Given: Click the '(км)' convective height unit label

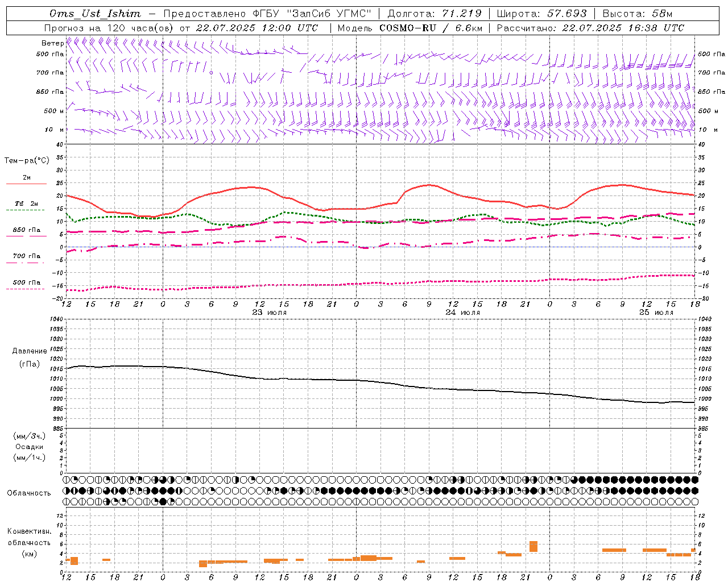Looking at the screenshot, I should [x=30, y=554].
